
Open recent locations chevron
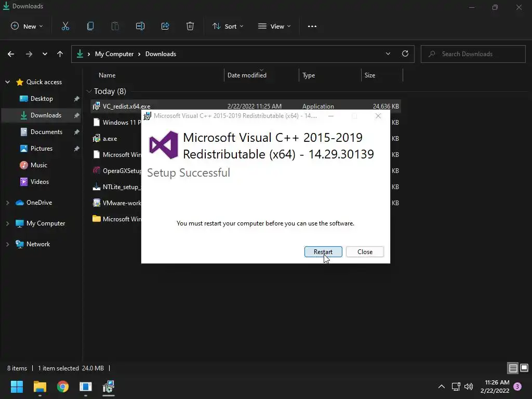pyautogui.click(x=45, y=54)
